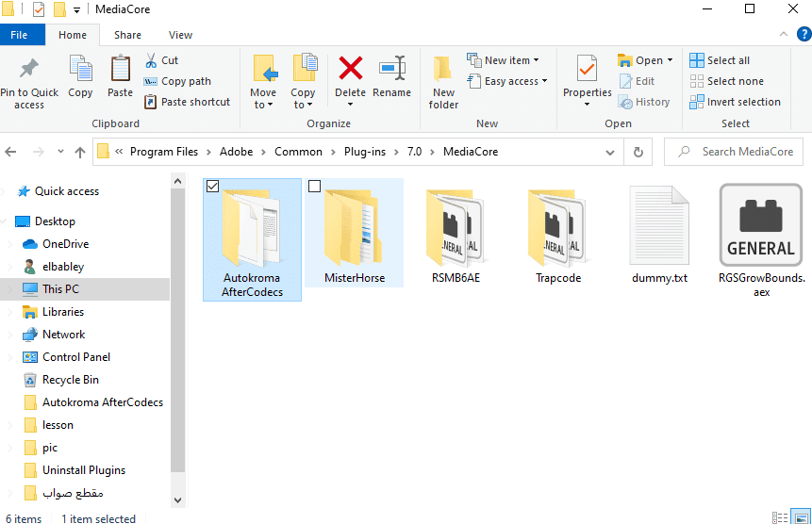The height and width of the screenshot is (524, 812).
Task: Select OneDrive in navigation pane
Action: (65, 244)
